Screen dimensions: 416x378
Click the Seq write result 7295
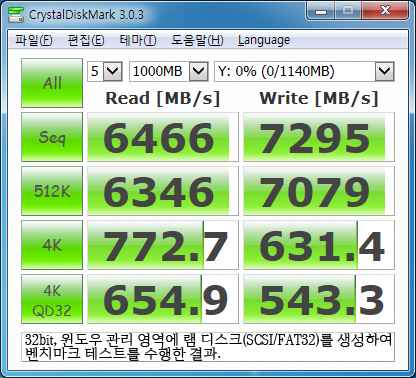[319, 137]
